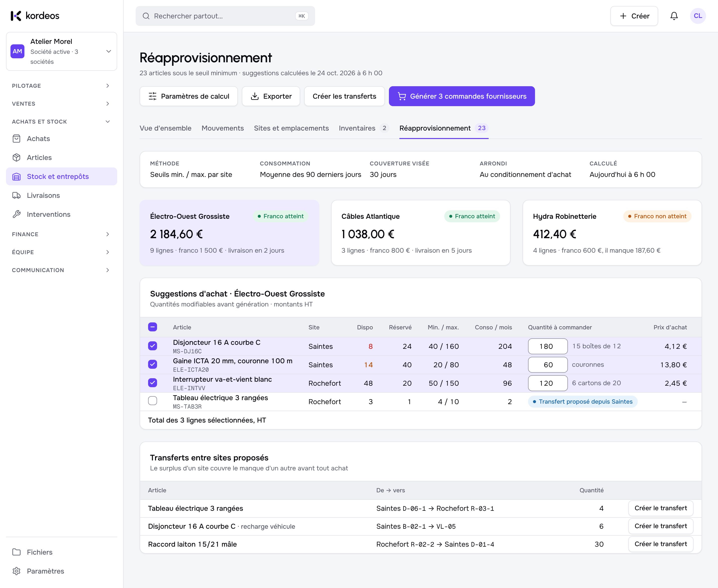Click the search magnifier icon
718x588 pixels.
click(146, 16)
